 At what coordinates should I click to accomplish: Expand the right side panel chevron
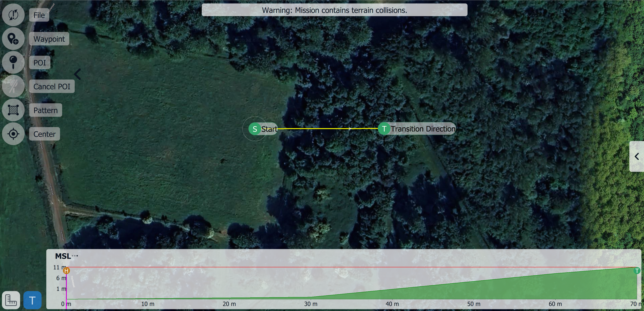[636, 156]
